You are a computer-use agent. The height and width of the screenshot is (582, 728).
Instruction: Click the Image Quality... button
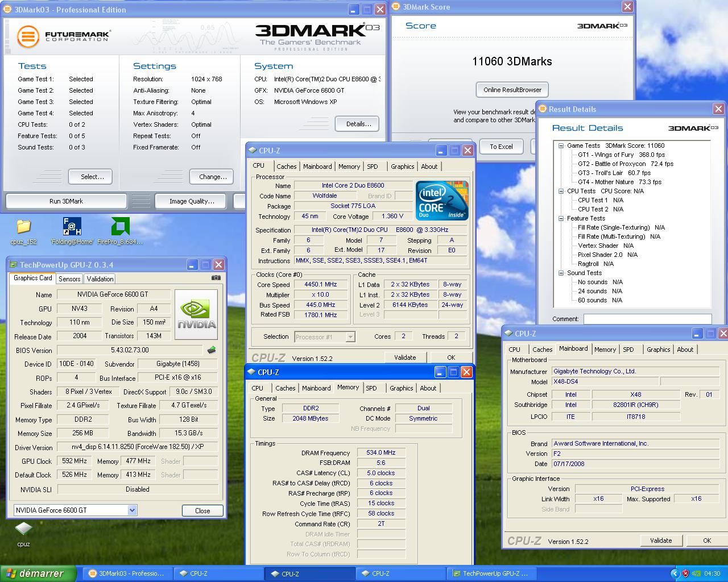click(192, 201)
